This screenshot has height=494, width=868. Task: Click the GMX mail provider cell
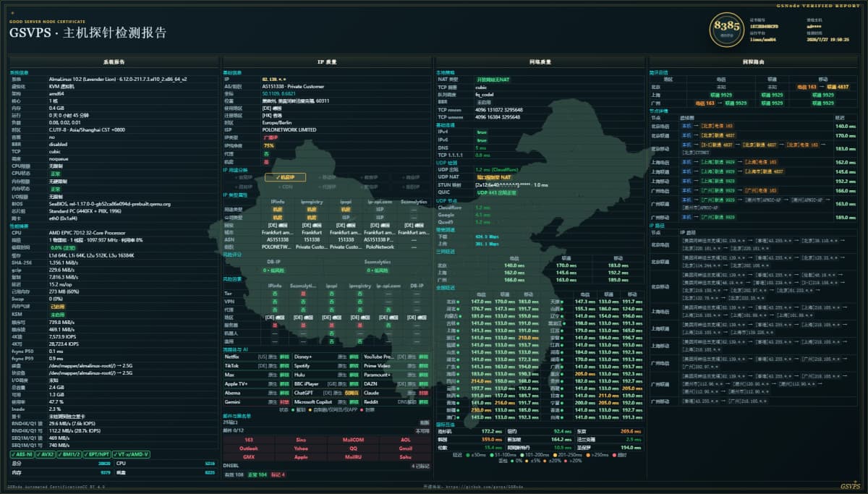(249, 457)
